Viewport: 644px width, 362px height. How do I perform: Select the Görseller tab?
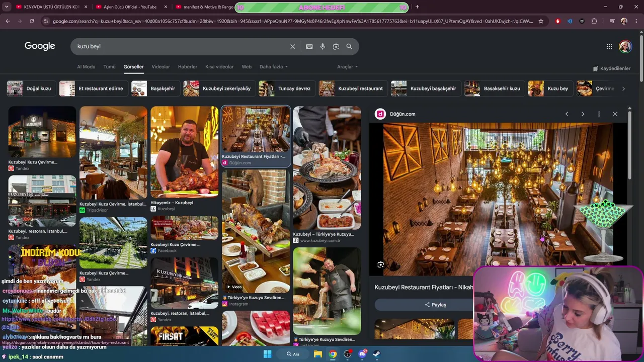point(133,67)
